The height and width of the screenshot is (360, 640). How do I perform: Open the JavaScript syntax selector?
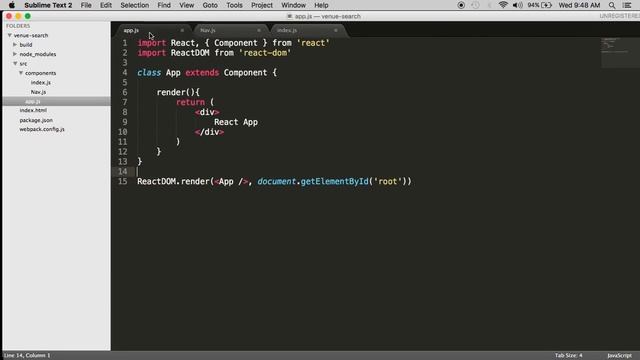(619, 355)
